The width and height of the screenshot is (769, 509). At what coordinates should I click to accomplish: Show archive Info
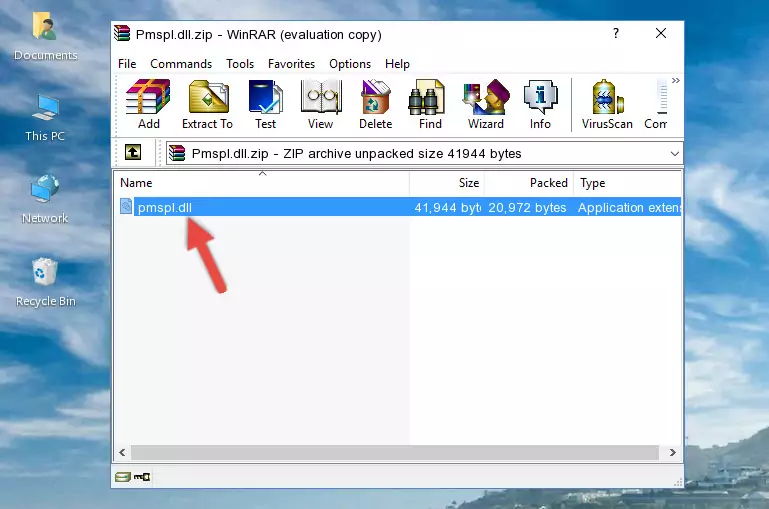point(540,104)
